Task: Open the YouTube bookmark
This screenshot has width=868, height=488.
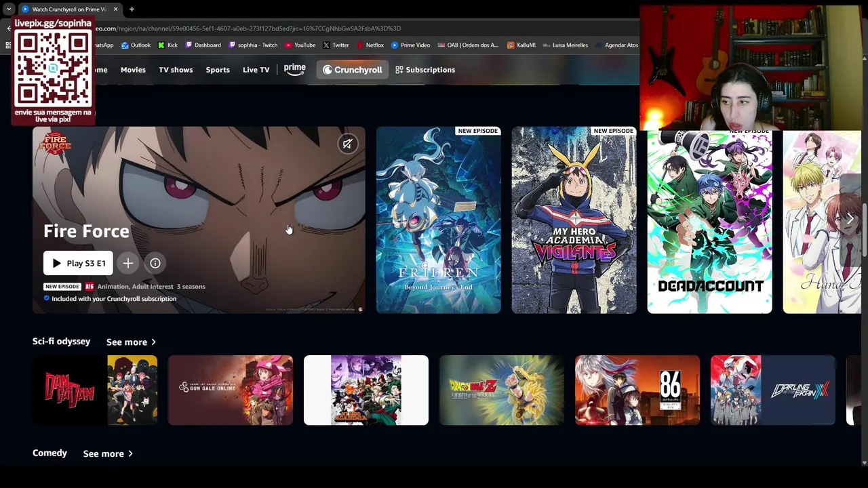Action: [300, 45]
